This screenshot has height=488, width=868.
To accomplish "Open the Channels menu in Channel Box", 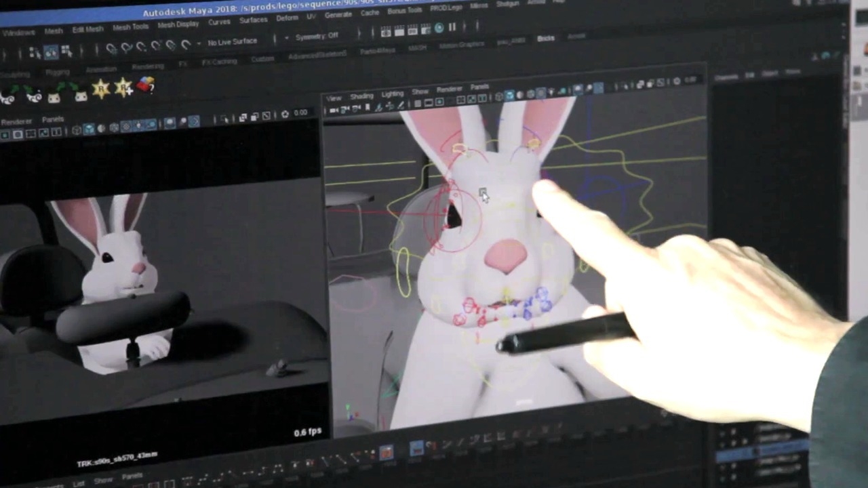I will point(726,77).
